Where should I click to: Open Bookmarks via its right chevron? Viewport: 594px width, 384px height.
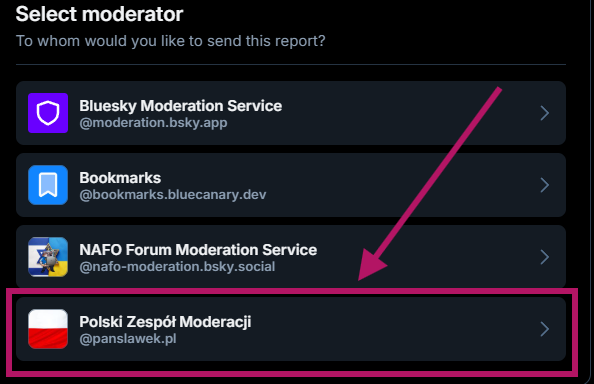click(x=544, y=185)
